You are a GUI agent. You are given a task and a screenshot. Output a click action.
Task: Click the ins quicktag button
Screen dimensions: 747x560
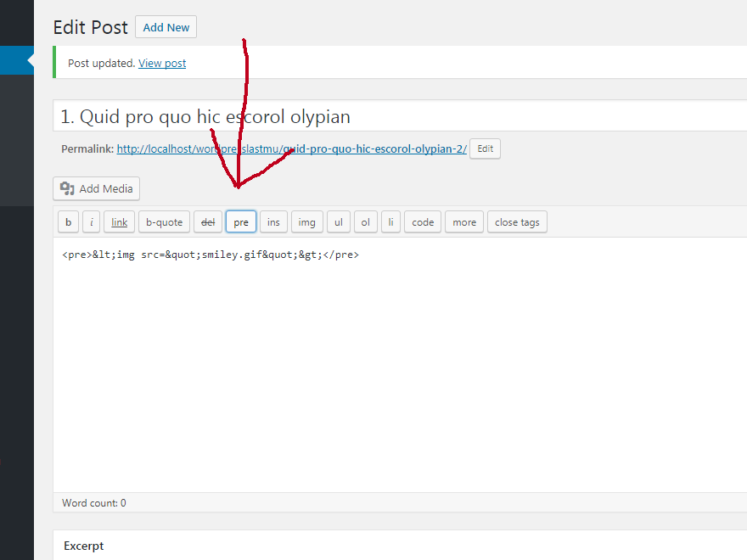point(273,222)
